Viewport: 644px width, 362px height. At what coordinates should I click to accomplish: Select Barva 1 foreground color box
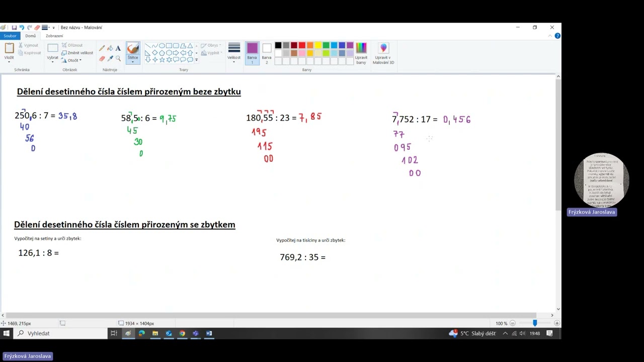(x=252, y=53)
